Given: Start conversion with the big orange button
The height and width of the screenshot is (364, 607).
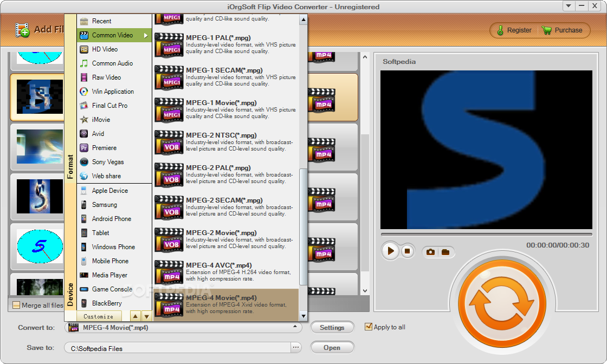Looking at the screenshot, I should pyautogui.click(x=502, y=303).
